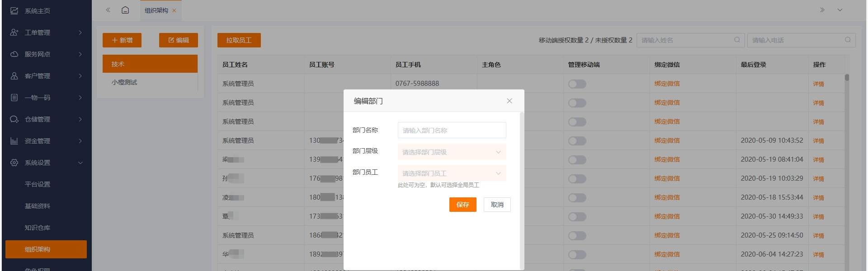Open the 部门层级 dropdown
Screen dimensions: 868x271
click(x=452, y=152)
